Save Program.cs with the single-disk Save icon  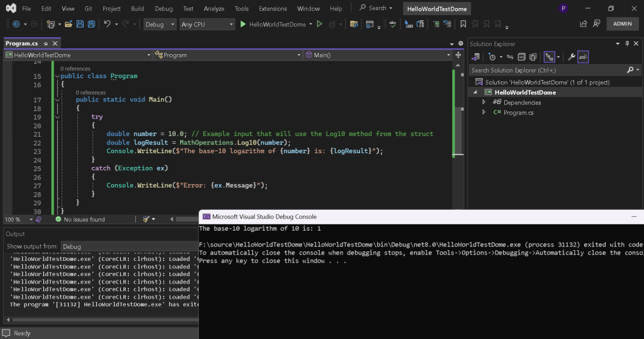(80, 24)
